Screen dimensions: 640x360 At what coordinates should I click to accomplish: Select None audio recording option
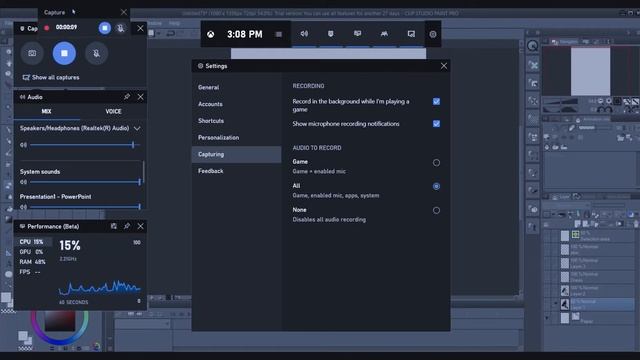436,211
